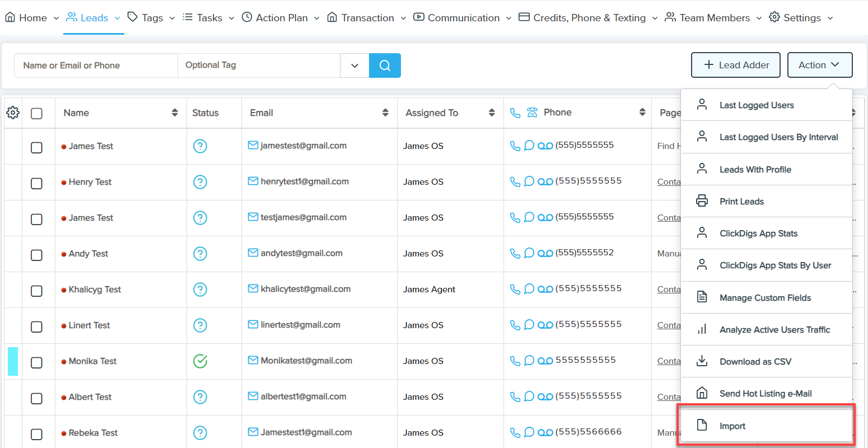Click the blue search magnifier button
The image size is (868, 448).
point(385,66)
